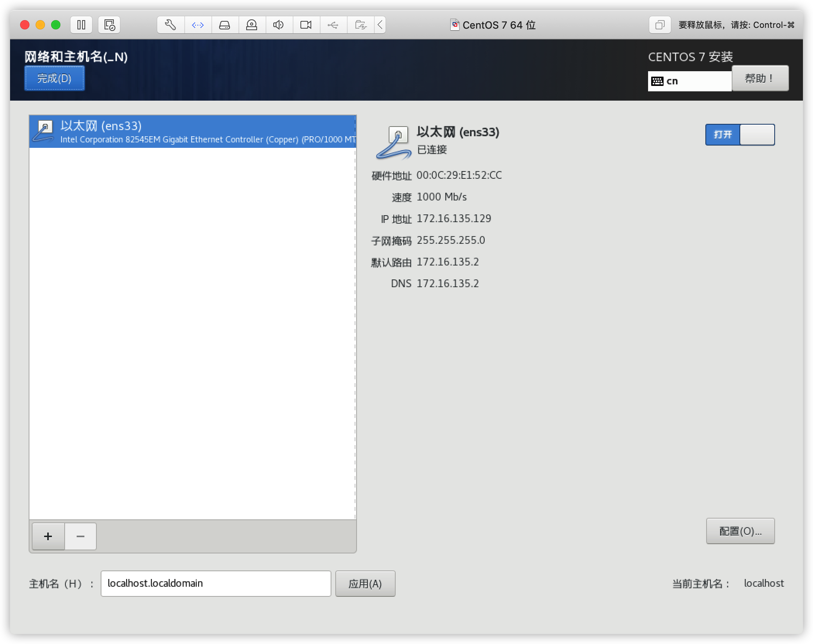
Task: Collapse the toolbar with the chevron arrow
Action: click(x=380, y=25)
